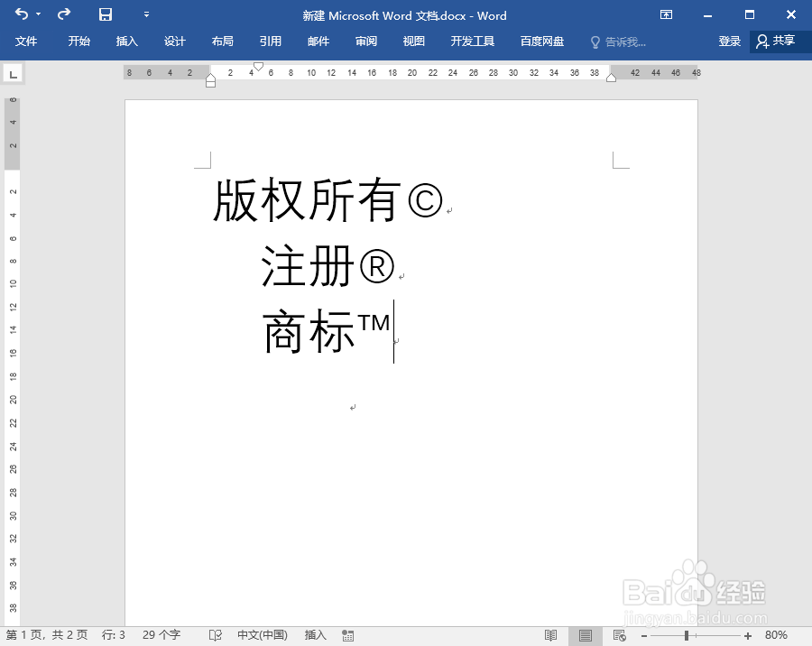Viewport: 812px width, 646px height.
Task: Open the 设计 ribbon tab
Action: click(174, 40)
